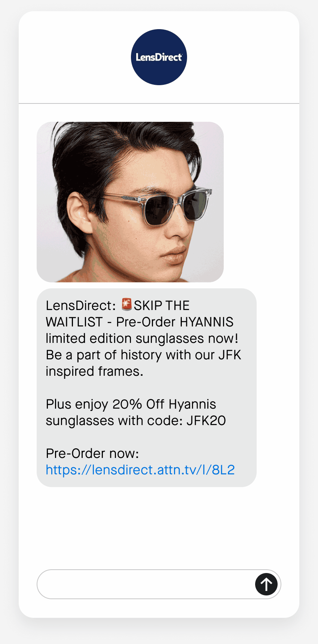
Task: Select the JFK20 promo code text
Action: tap(206, 421)
